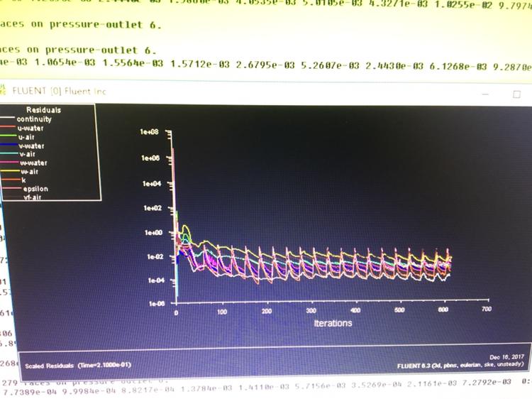The width and height of the screenshot is (532, 399).
Task: Select the k legend entry
Action: [x=23, y=180]
